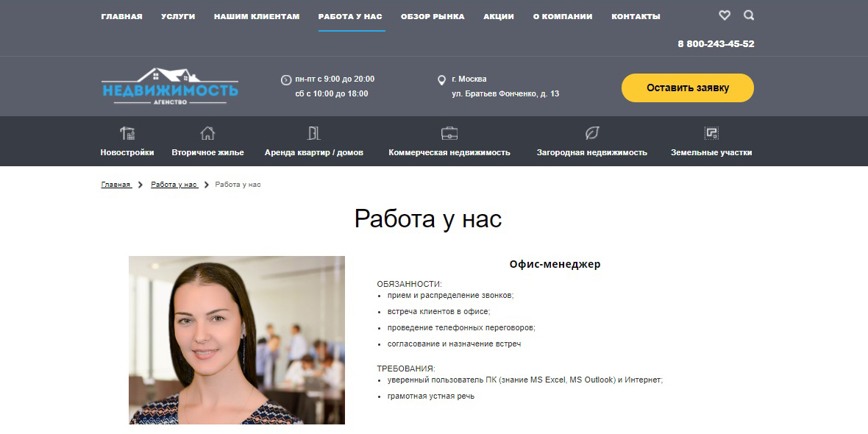Call phone number 8 800-243-45-52
This screenshot has height=434, width=868.
pos(716,44)
